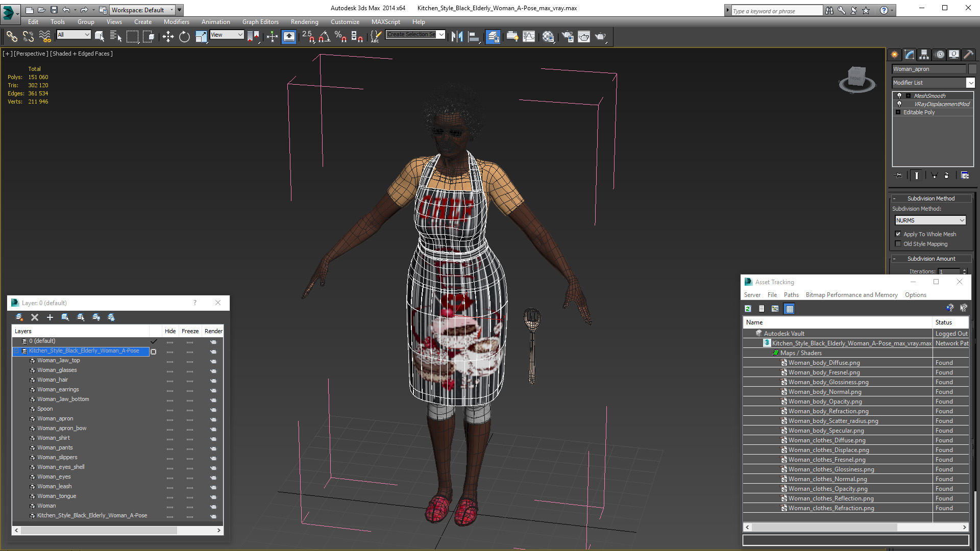This screenshot has height=551, width=980.
Task: Collapse the Subdivision Method rollout
Action: click(x=931, y=198)
